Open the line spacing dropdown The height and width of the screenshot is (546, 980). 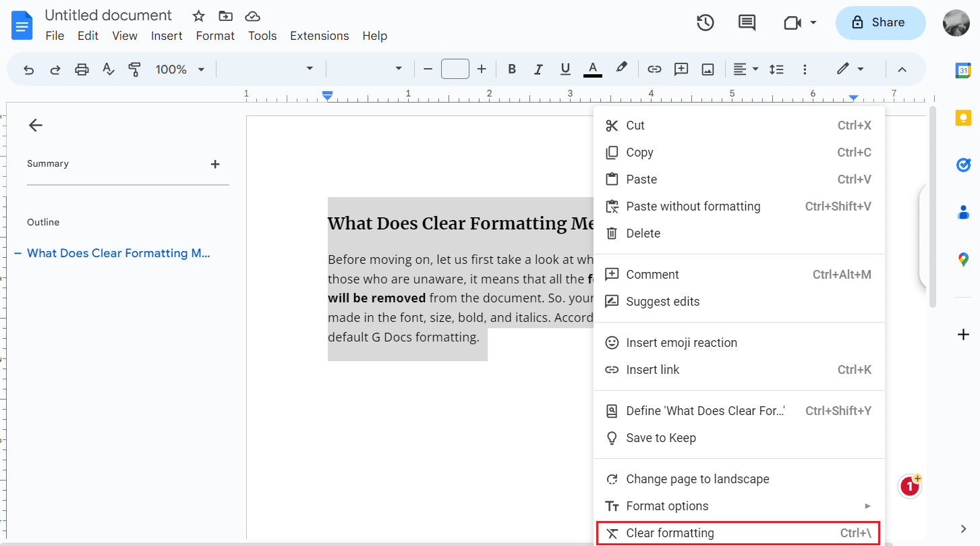pyautogui.click(x=776, y=68)
